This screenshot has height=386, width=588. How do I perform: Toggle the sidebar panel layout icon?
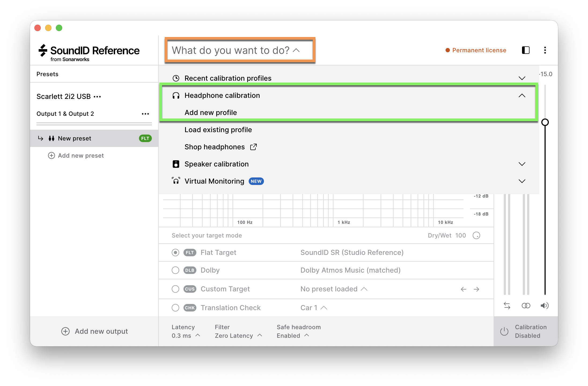[x=525, y=50]
